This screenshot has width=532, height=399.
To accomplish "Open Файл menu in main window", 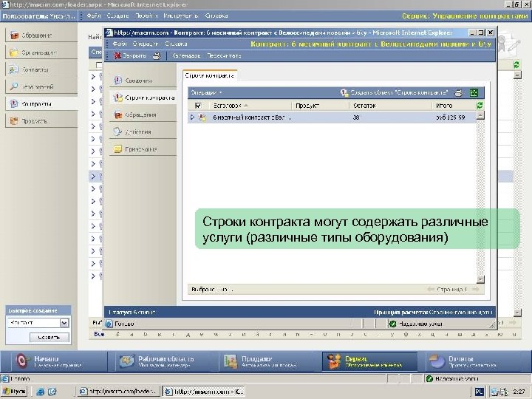I will pyautogui.click(x=94, y=16).
